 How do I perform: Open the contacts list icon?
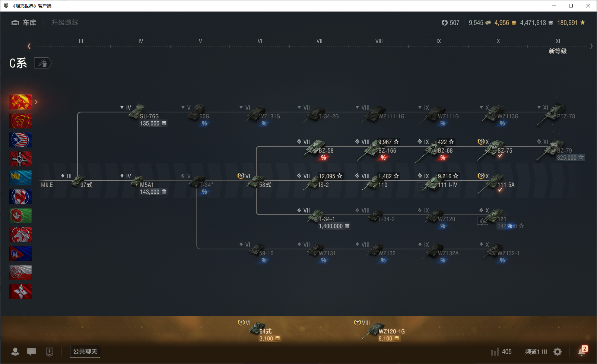(x=15, y=352)
